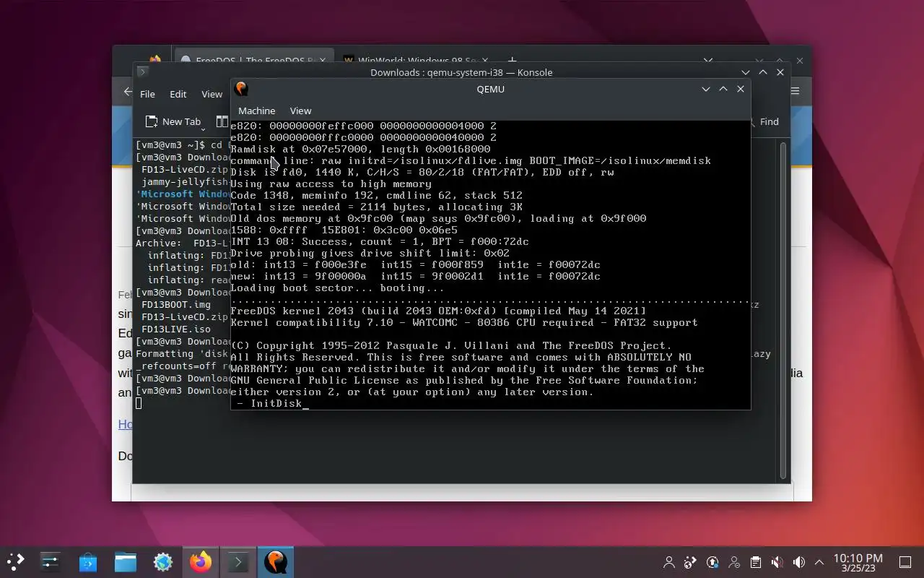
Task: Open Konsole's File menu
Action: (147, 94)
